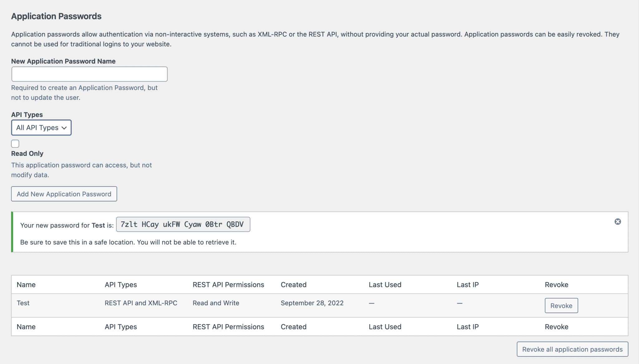Click the Read Only label text
The height and width of the screenshot is (364, 639).
tap(27, 154)
